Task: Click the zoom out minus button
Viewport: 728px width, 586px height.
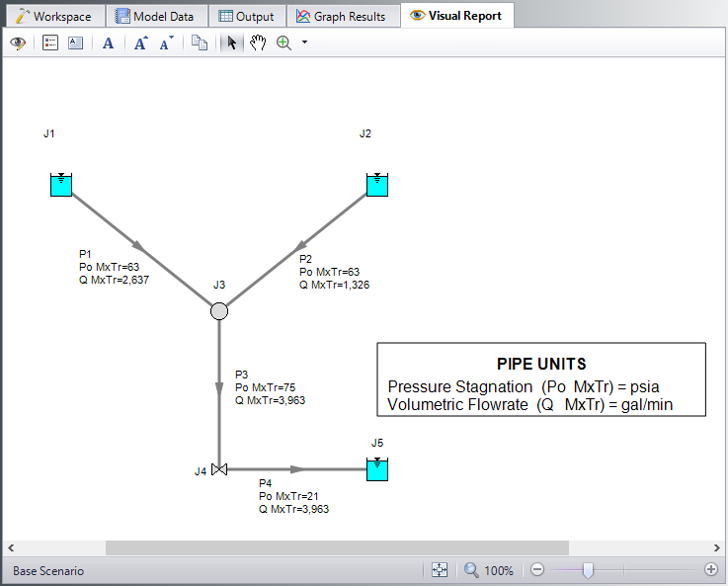Action: pyautogui.click(x=536, y=570)
